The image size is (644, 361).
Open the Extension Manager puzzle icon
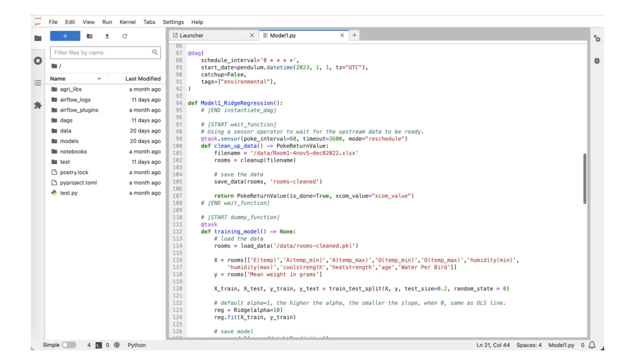(x=38, y=105)
